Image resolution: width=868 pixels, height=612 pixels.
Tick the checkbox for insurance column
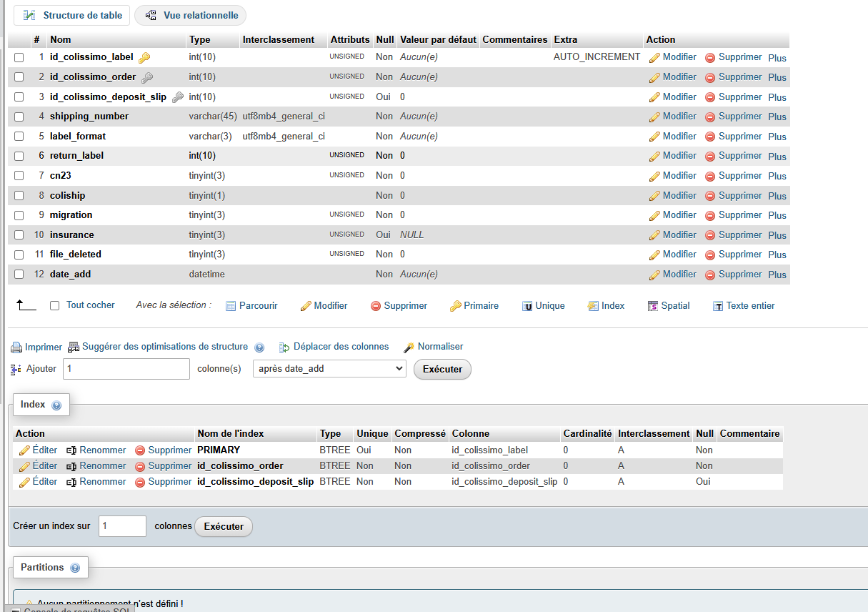click(x=19, y=235)
